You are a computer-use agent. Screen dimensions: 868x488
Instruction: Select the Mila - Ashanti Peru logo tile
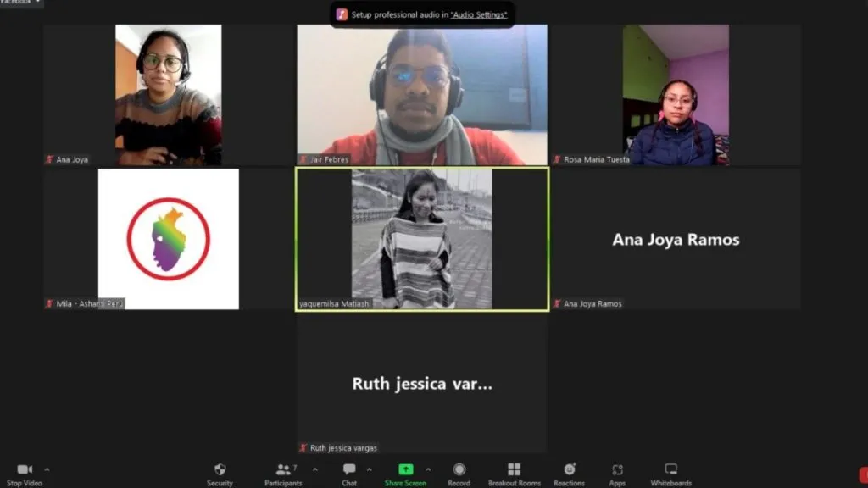coord(169,239)
